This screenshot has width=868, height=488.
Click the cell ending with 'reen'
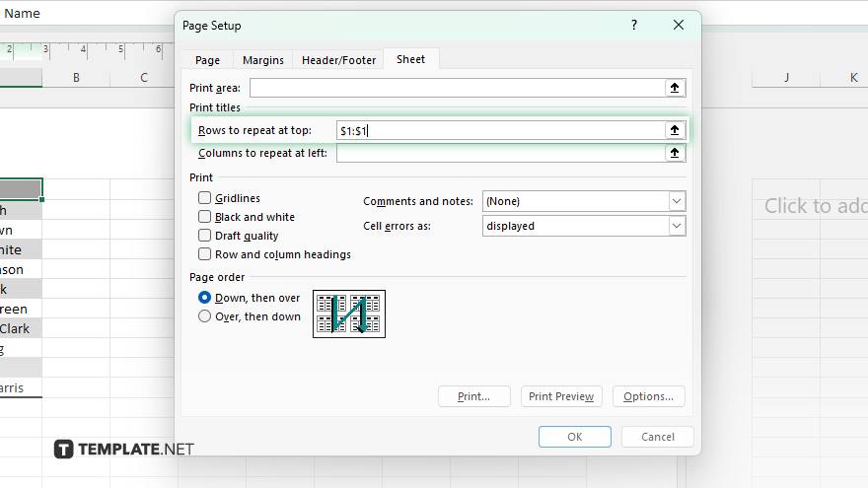21,309
